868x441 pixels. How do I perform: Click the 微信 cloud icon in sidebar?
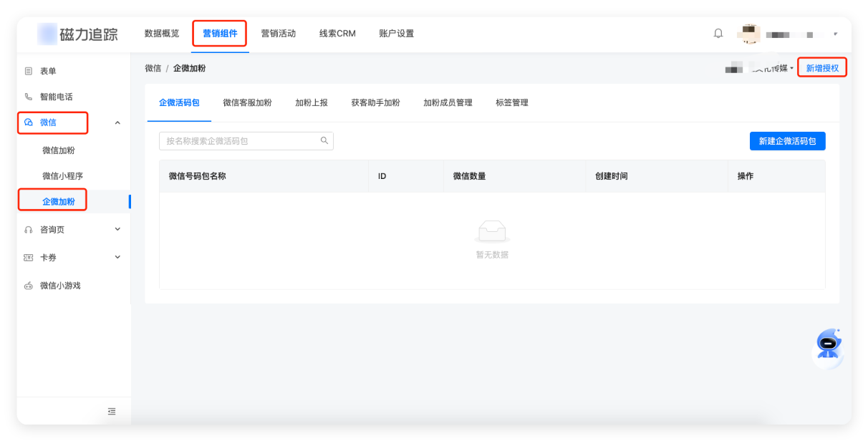[x=27, y=122]
